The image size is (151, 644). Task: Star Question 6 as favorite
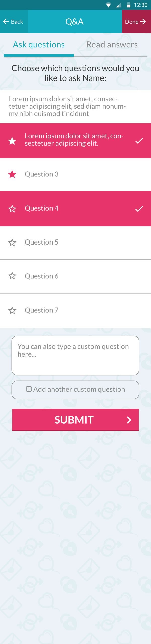tap(12, 276)
